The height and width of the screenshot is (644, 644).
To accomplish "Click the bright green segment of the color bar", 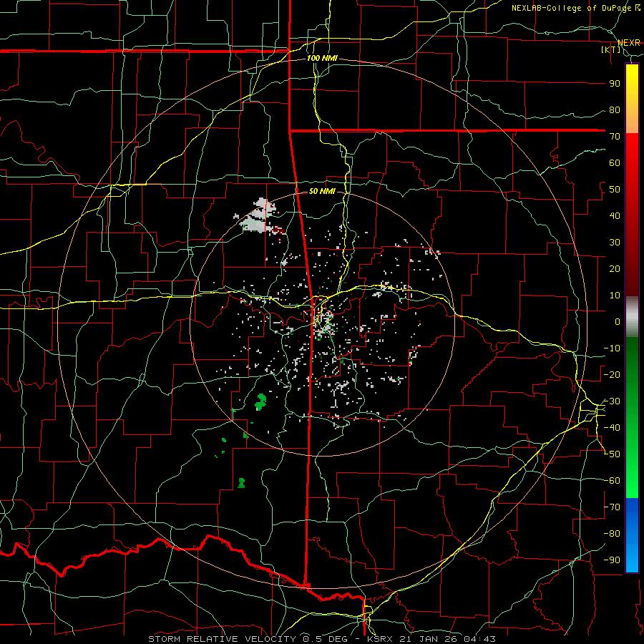I will click(x=632, y=472).
